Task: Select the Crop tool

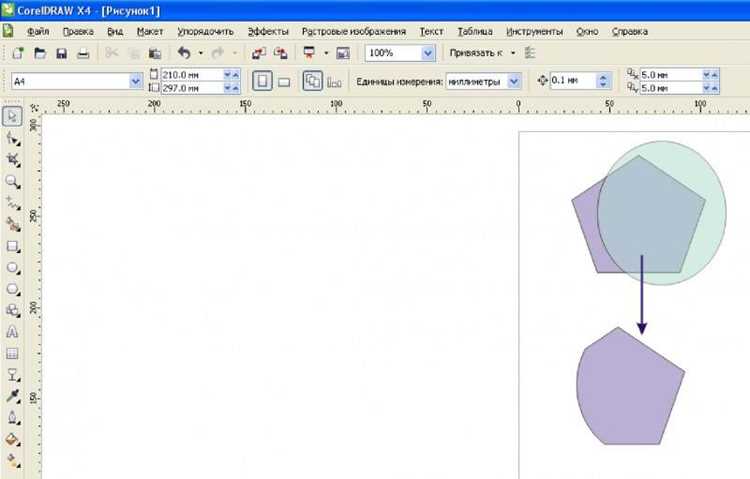Action: 12,160
